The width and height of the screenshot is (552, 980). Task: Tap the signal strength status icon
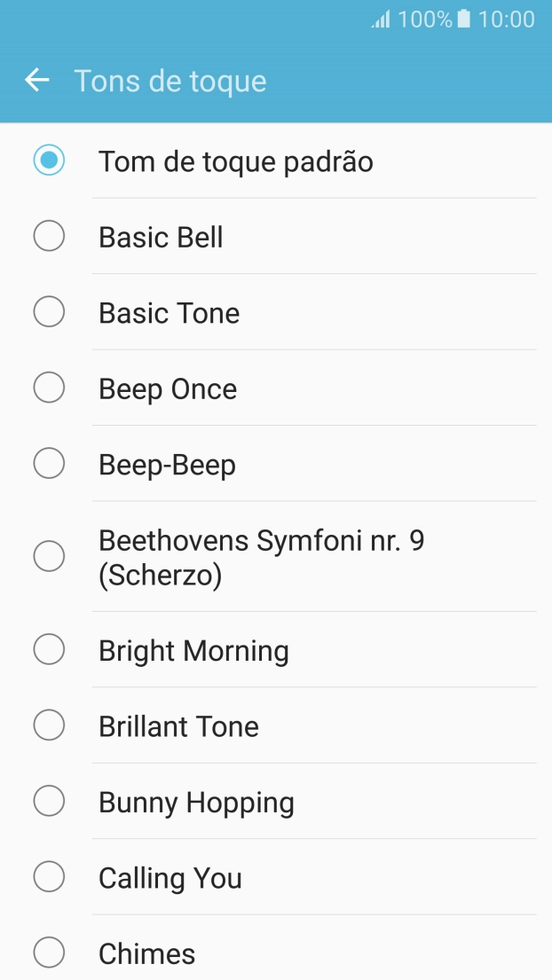[381, 20]
